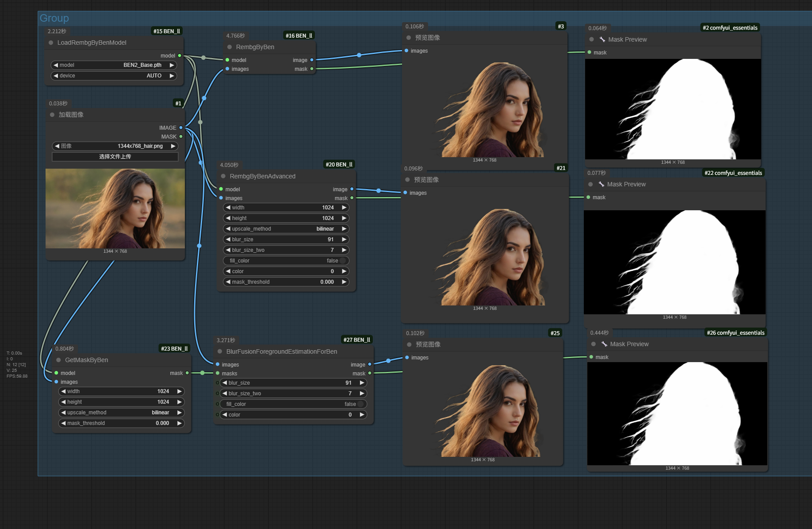Click the mask preview image in node #26
This screenshot has height=529, width=812.
point(677,414)
